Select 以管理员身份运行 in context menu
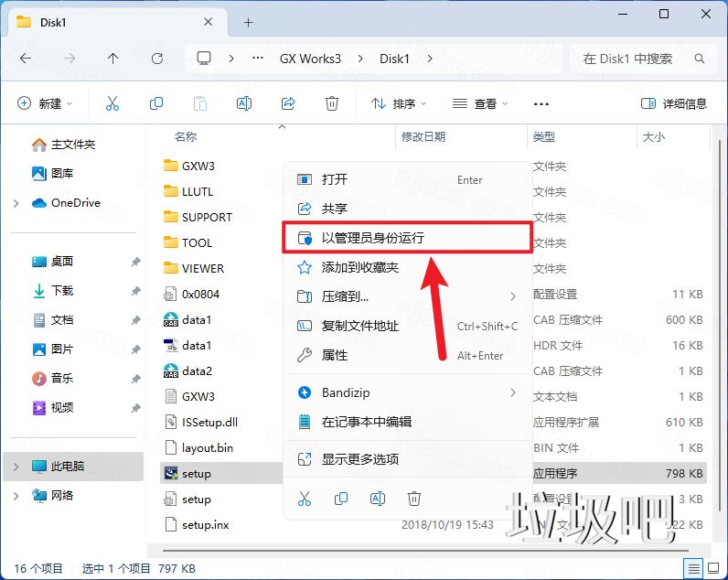This screenshot has width=728, height=580. [409, 238]
